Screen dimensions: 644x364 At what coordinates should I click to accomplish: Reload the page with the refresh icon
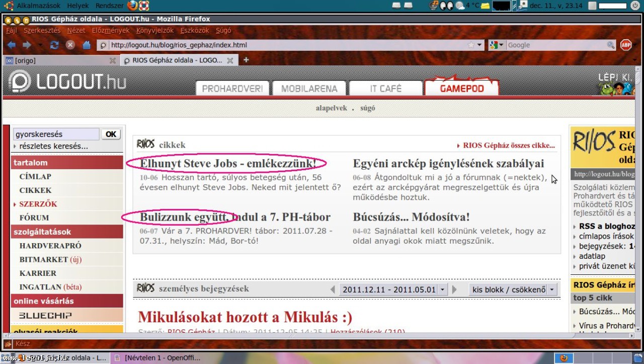(54, 45)
